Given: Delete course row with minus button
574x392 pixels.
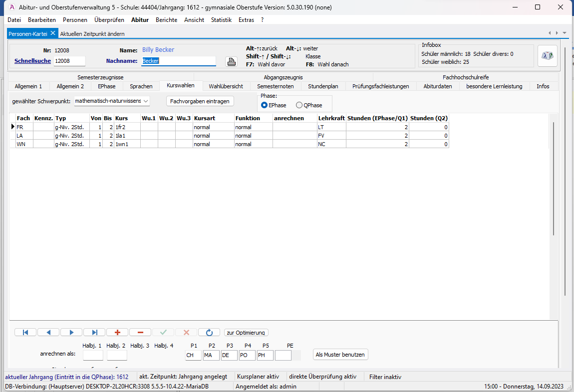Looking at the screenshot, I should 140,332.
